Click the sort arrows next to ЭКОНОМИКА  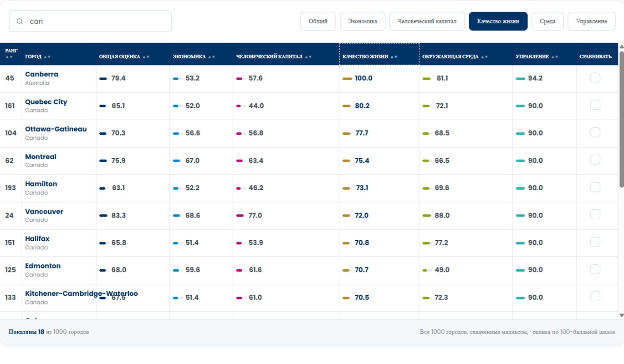click(x=211, y=57)
